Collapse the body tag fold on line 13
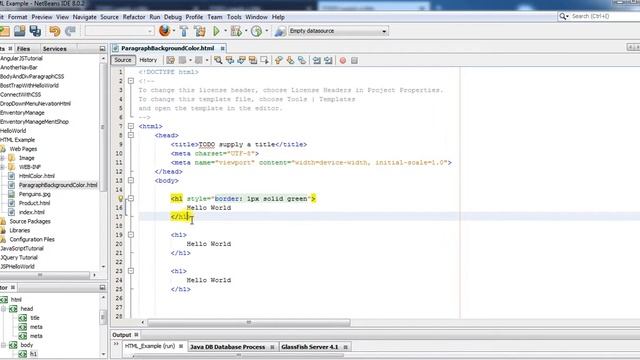This screenshot has width=640, height=360. point(131,180)
